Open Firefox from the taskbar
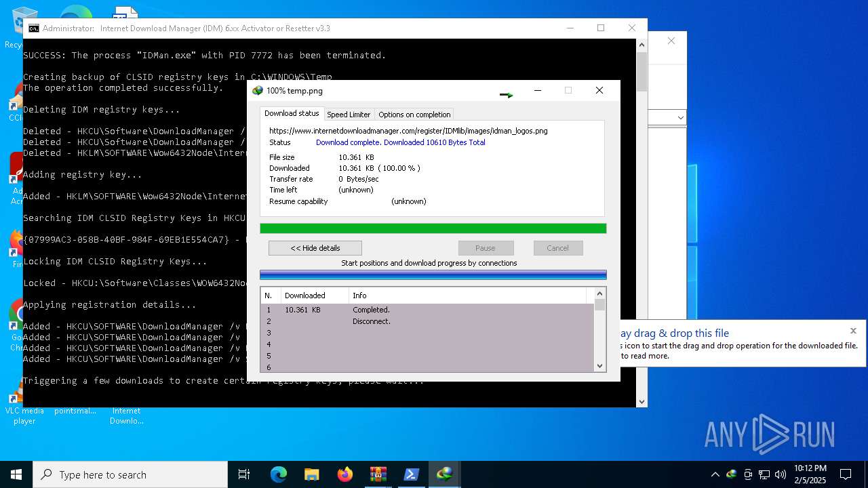The width and height of the screenshot is (868, 488). pyautogui.click(x=345, y=474)
